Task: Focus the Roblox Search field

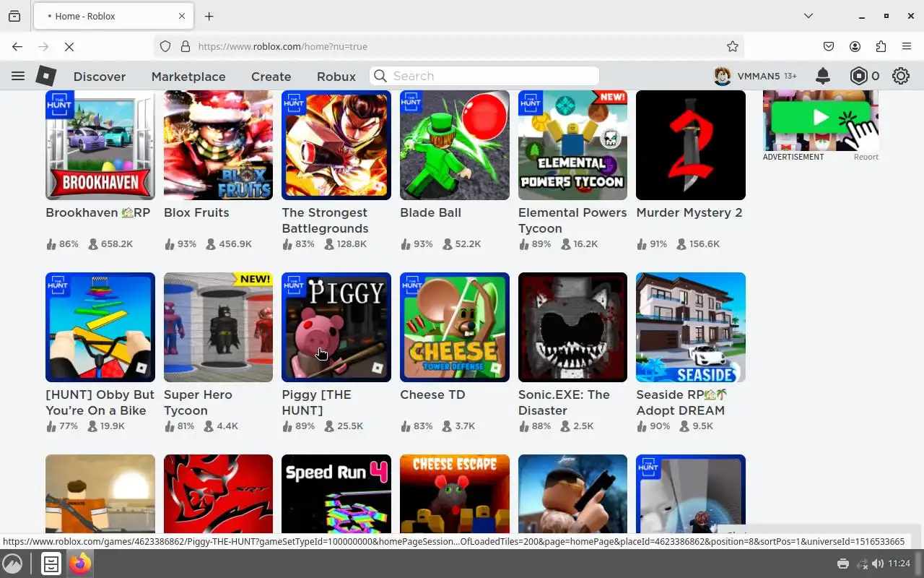Action: [x=484, y=76]
